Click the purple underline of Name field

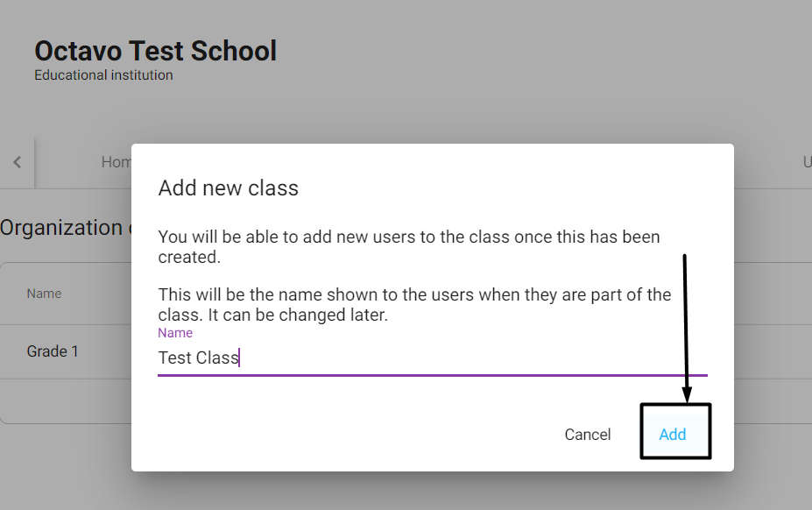433,375
